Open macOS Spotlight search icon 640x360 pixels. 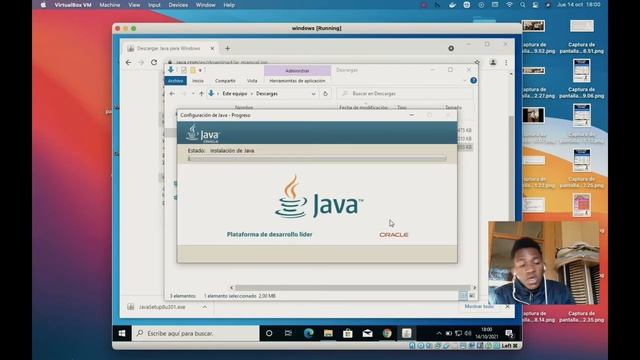[522, 5]
